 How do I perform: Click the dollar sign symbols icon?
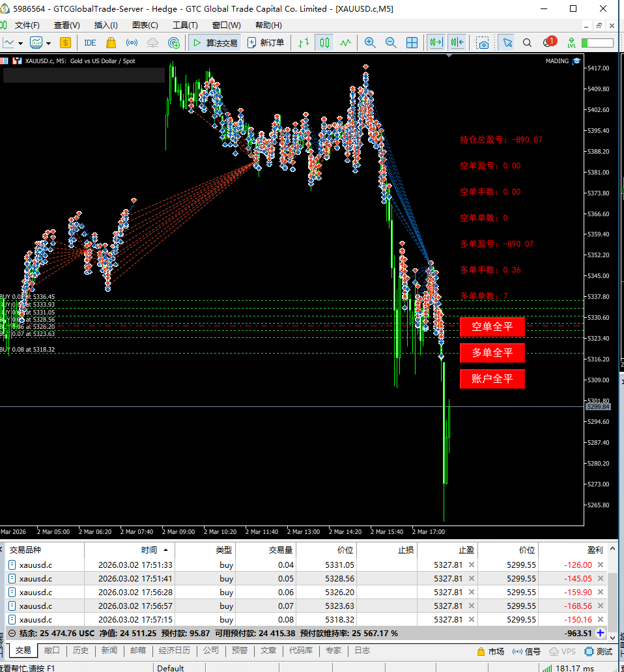tap(65, 43)
